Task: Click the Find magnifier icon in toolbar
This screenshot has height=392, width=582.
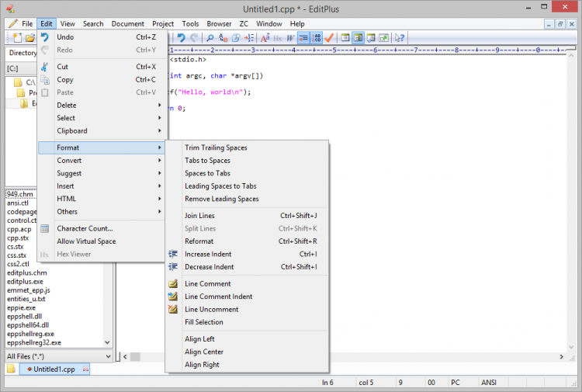Action: point(210,37)
